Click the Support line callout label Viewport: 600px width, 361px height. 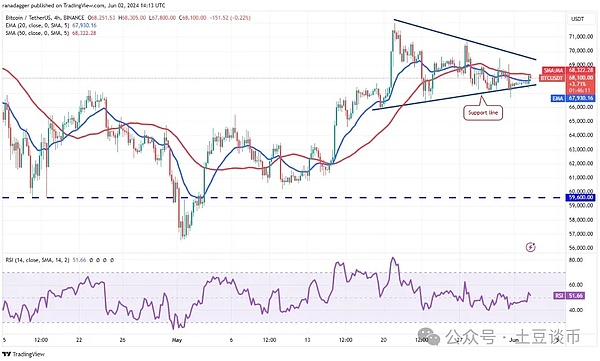point(483,113)
